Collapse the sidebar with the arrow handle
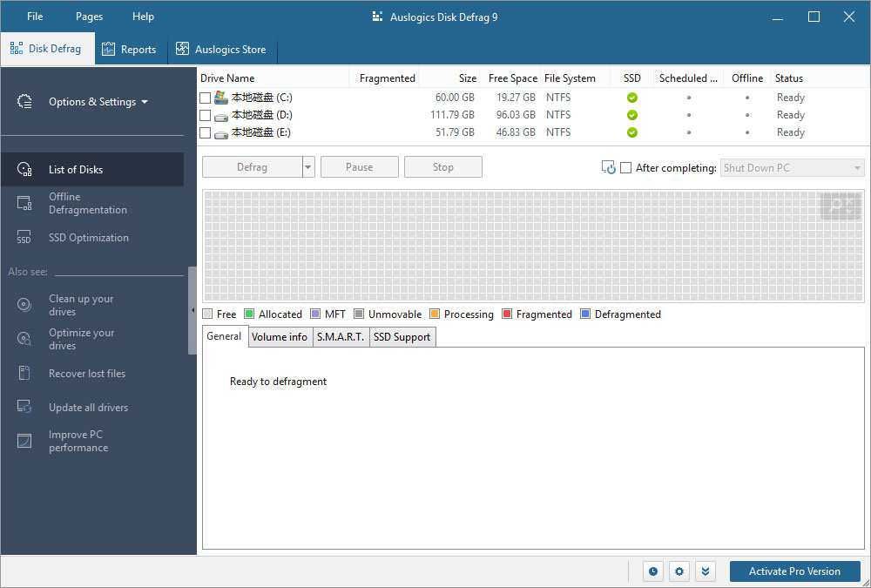 (x=192, y=310)
